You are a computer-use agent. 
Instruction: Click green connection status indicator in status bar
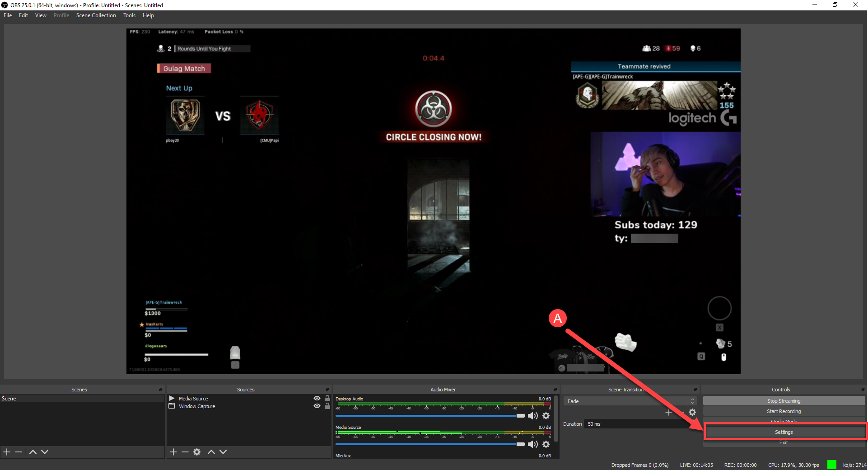(831, 465)
